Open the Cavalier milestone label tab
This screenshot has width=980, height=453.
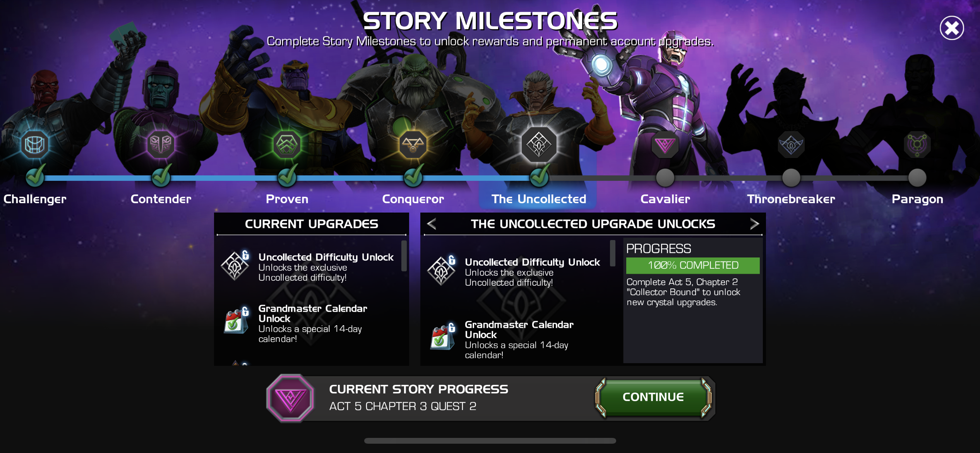[x=665, y=199]
